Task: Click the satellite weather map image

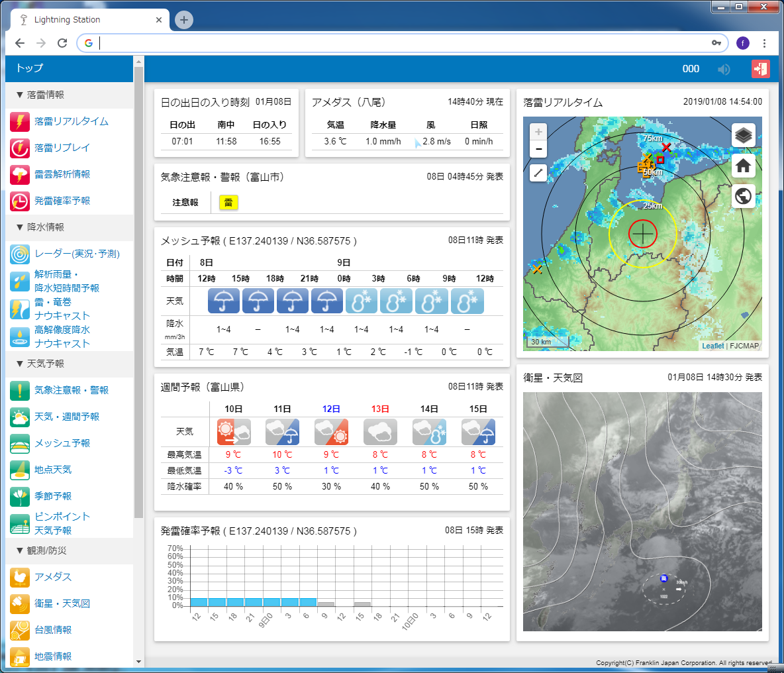Action: (642, 511)
